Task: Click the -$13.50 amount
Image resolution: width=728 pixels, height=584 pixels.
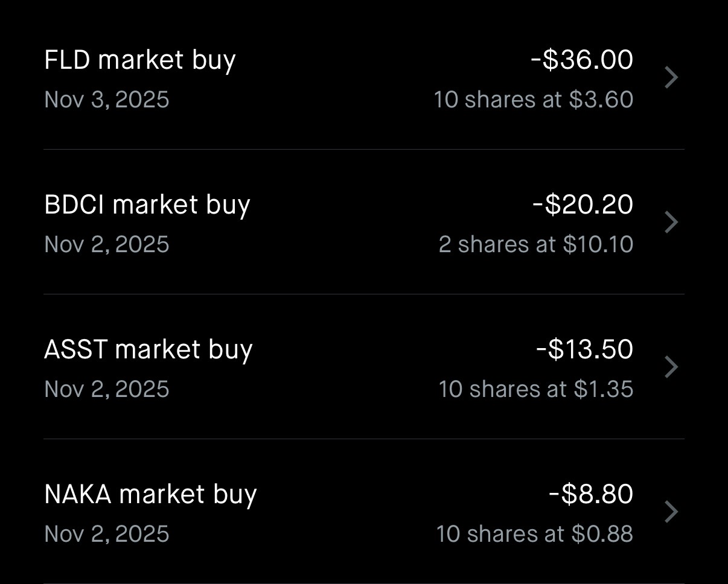Action: click(x=585, y=349)
